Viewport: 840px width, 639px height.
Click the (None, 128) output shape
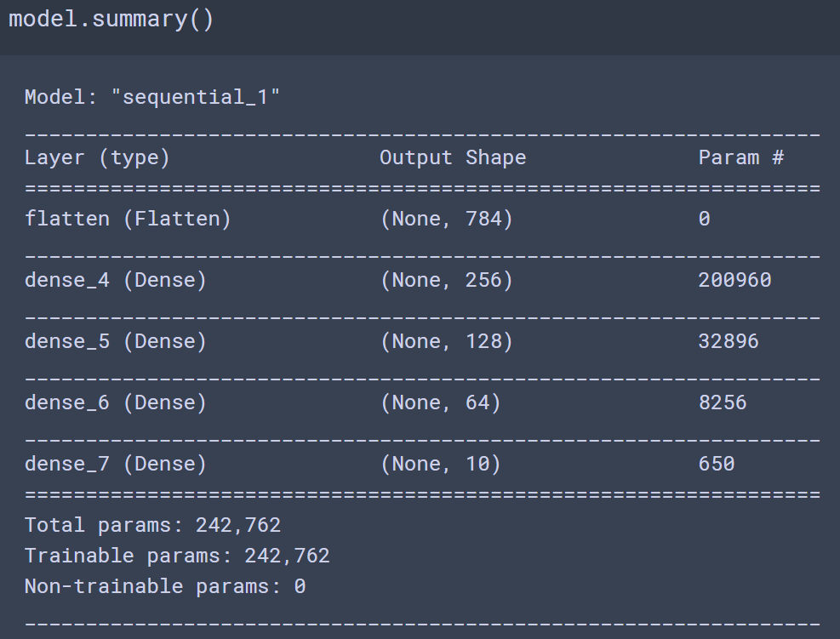446,341
